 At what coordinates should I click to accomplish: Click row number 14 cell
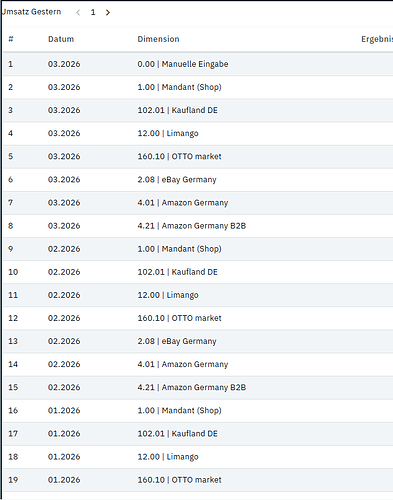[x=13, y=364]
